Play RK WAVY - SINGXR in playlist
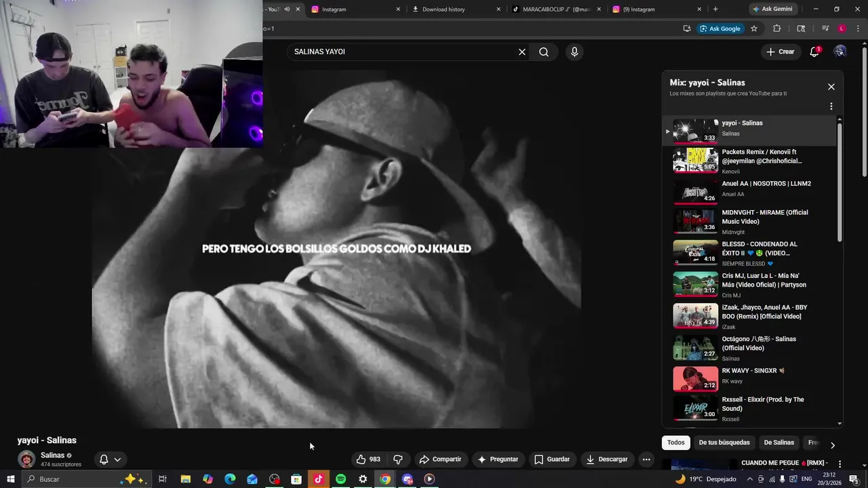 click(x=750, y=379)
